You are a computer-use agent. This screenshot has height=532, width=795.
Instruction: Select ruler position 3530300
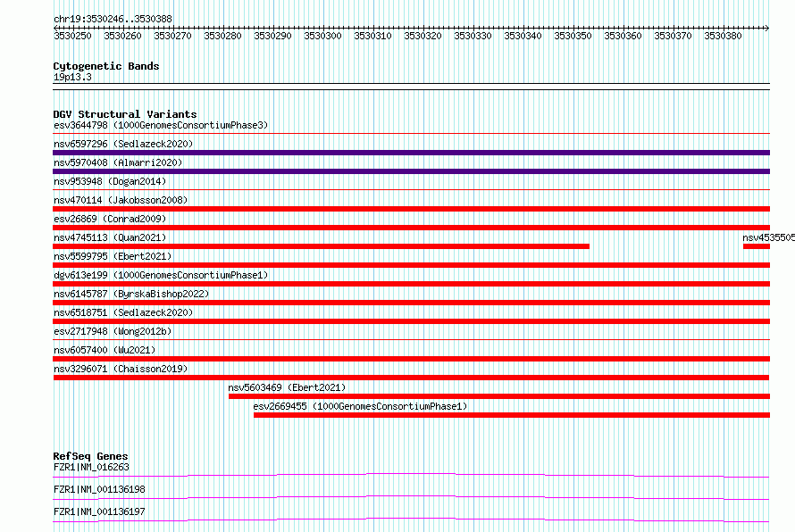pyautogui.click(x=323, y=36)
